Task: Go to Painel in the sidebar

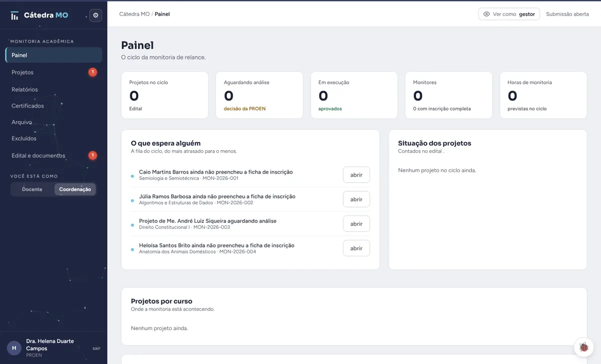Action: (54, 55)
